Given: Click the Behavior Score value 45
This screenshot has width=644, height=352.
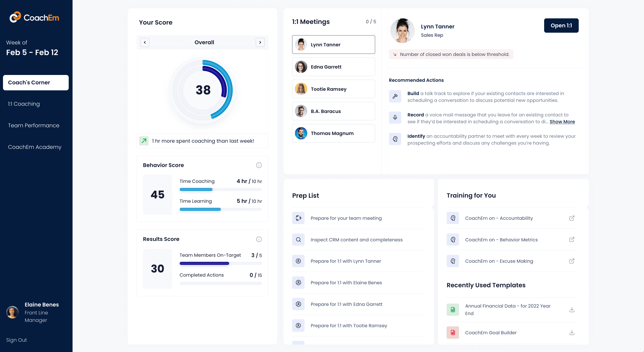Looking at the screenshot, I should tap(157, 195).
